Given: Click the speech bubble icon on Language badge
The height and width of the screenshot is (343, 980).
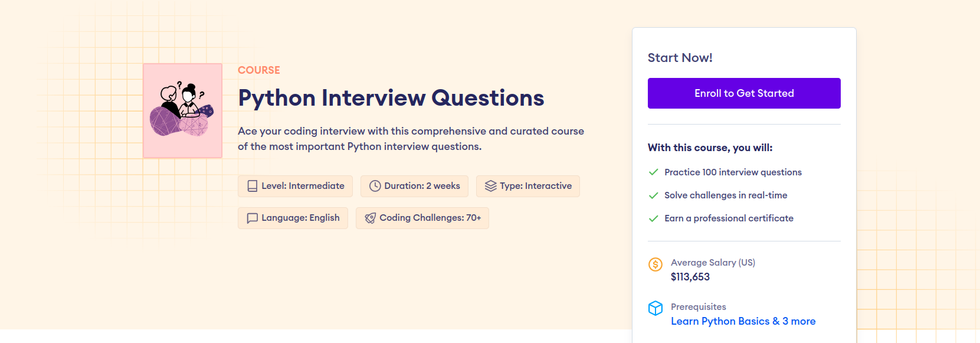Looking at the screenshot, I should (x=252, y=218).
